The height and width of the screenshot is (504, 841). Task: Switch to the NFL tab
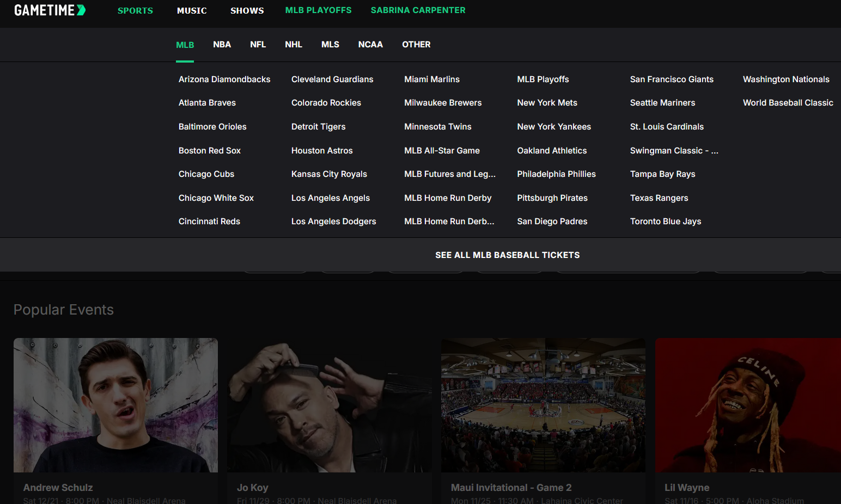pos(258,45)
